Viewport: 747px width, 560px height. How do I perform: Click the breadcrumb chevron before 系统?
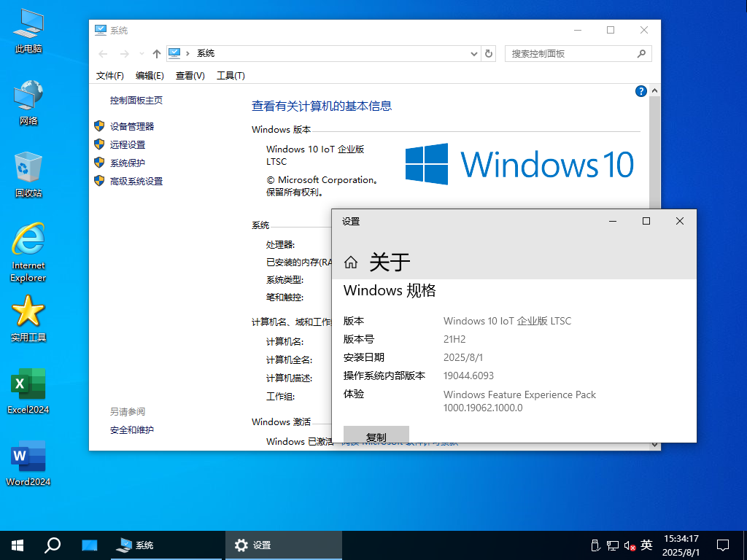pos(187,53)
